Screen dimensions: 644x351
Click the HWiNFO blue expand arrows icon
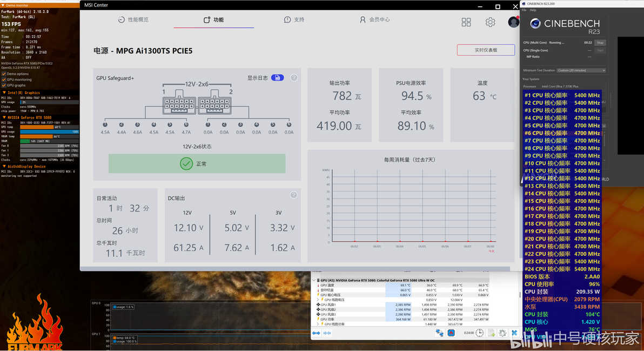click(316, 333)
